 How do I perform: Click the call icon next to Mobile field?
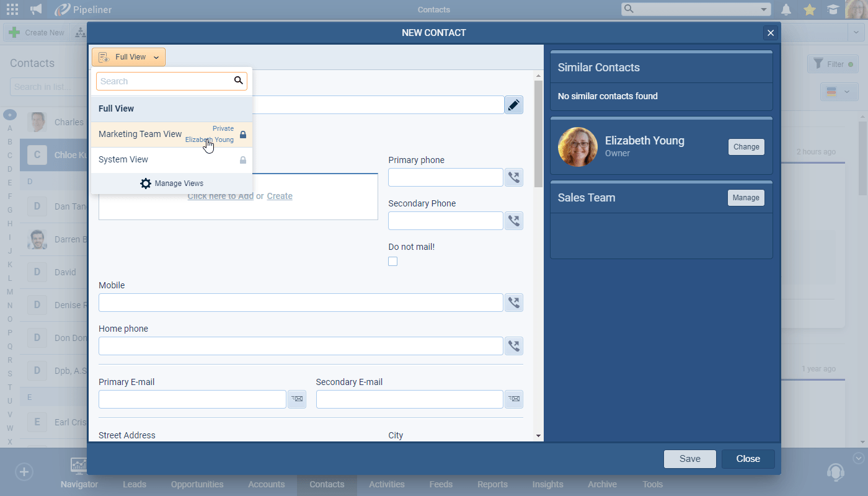pos(513,303)
